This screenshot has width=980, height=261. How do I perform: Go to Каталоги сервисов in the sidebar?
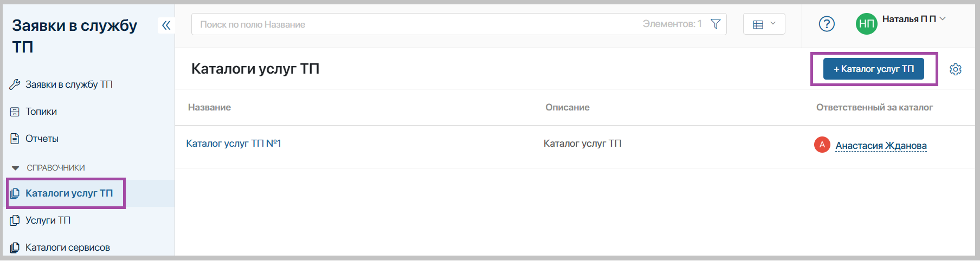[x=67, y=247]
